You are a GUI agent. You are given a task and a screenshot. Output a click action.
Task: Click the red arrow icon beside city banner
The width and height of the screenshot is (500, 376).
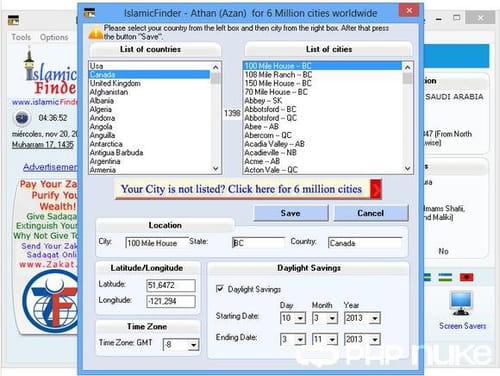[376, 189]
